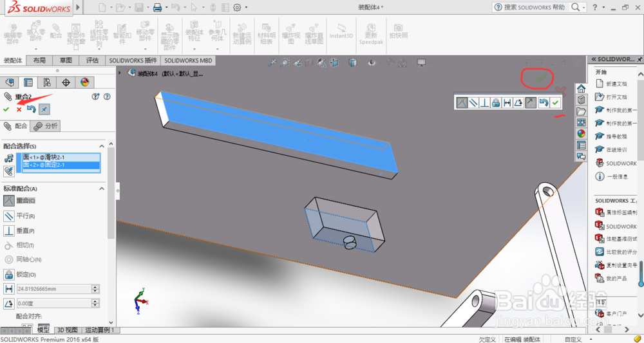The image size is (644, 343).
Task: Switch to the 模型 bottom tab
Action: [43, 330]
